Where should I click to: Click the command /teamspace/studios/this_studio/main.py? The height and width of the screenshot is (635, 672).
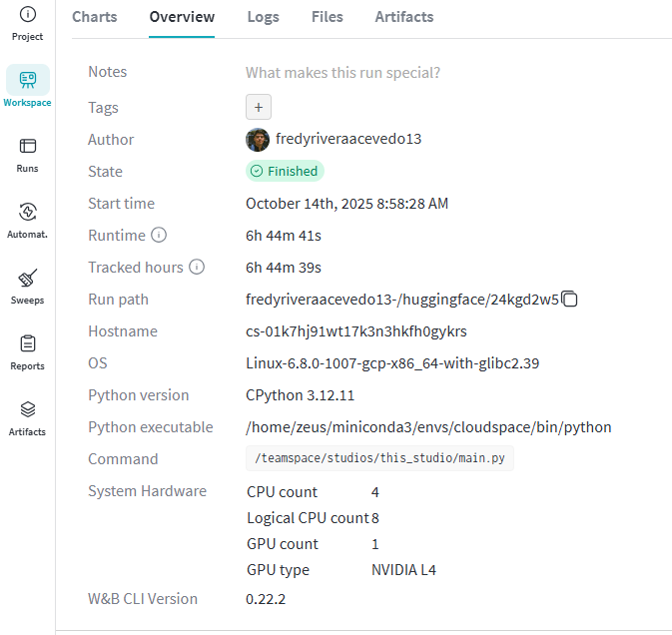point(379,458)
